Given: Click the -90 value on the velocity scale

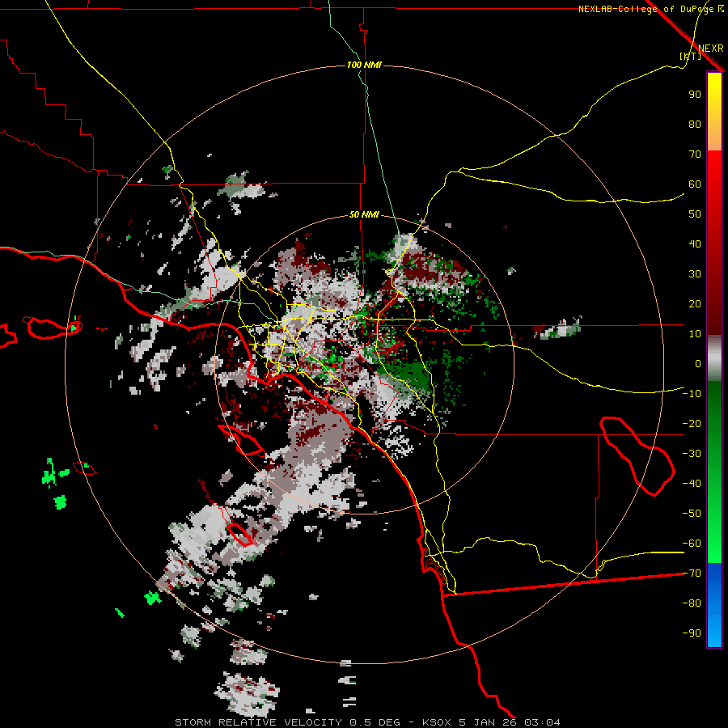Looking at the screenshot, I should pos(692,633).
